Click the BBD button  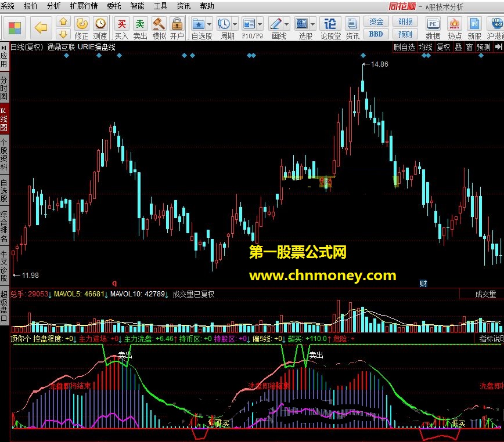coord(376,34)
